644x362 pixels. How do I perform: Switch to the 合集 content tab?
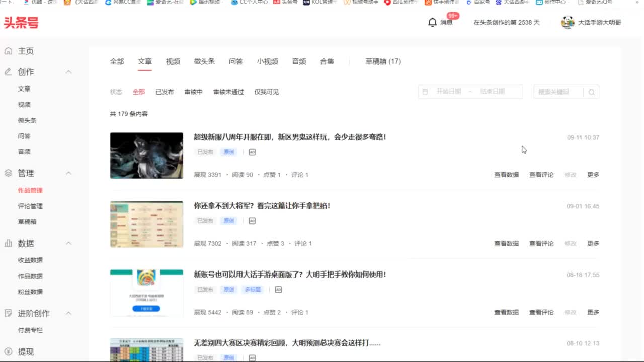click(327, 61)
